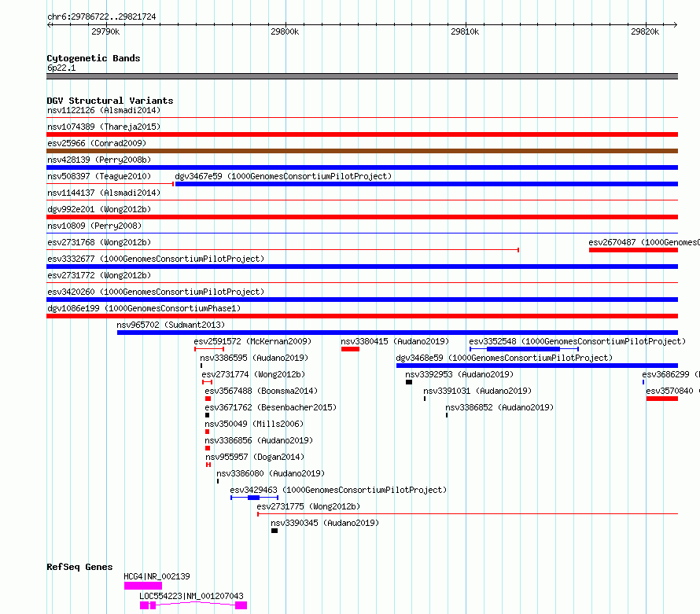The image size is (700, 614).
Task: Click dgv3468e59 variant label
Action: (504, 358)
